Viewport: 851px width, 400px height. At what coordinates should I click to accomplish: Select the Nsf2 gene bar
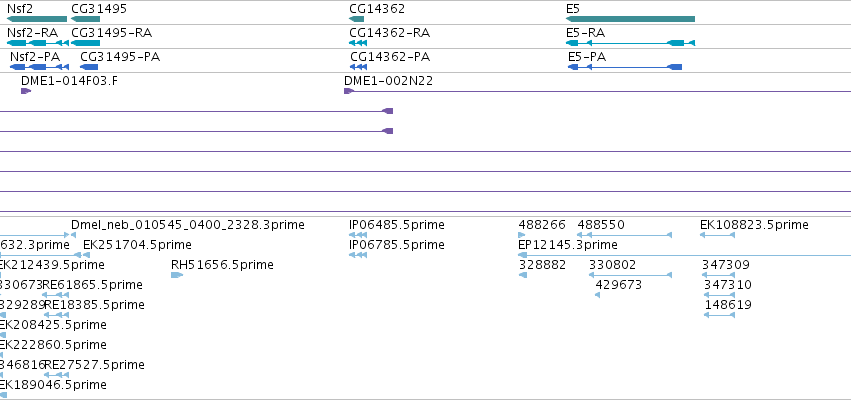(37, 19)
